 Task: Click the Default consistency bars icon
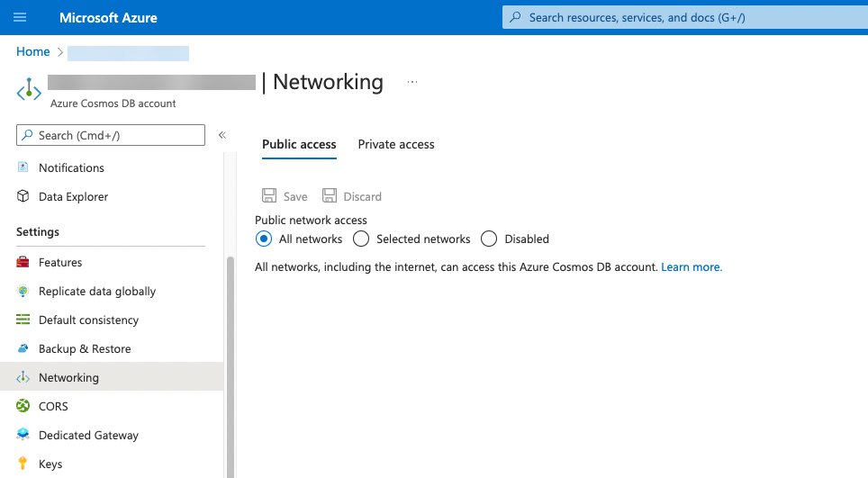pos(23,320)
